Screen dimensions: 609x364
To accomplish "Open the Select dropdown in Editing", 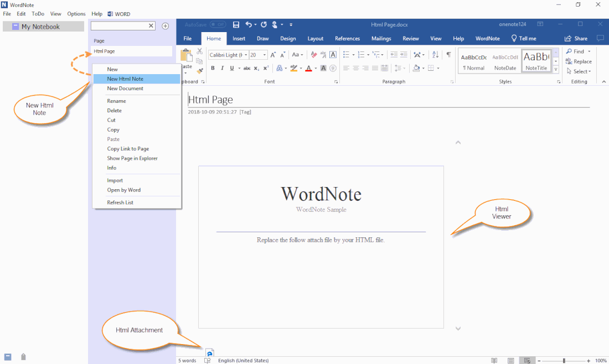I will click(579, 71).
